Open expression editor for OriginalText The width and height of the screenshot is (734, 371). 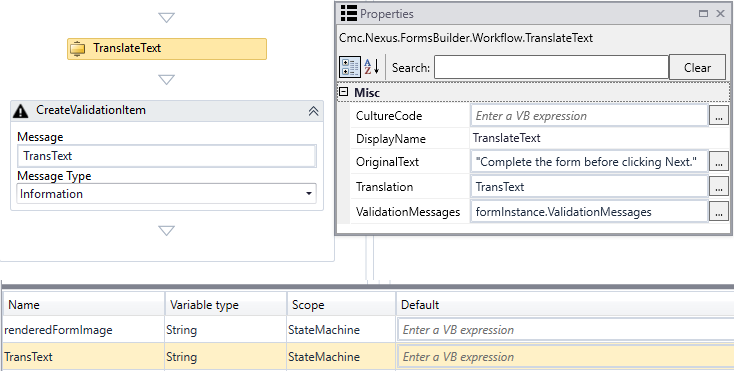(x=719, y=162)
